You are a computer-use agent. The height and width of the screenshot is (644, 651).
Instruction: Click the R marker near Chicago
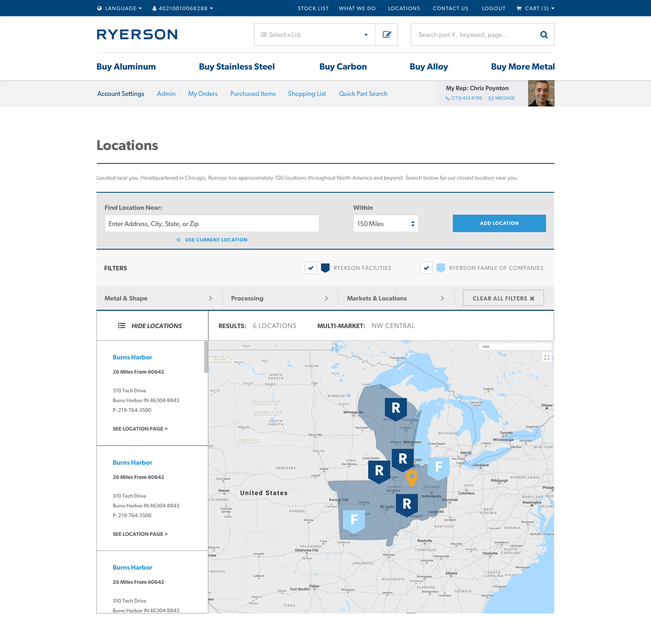(x=403, y=459)
